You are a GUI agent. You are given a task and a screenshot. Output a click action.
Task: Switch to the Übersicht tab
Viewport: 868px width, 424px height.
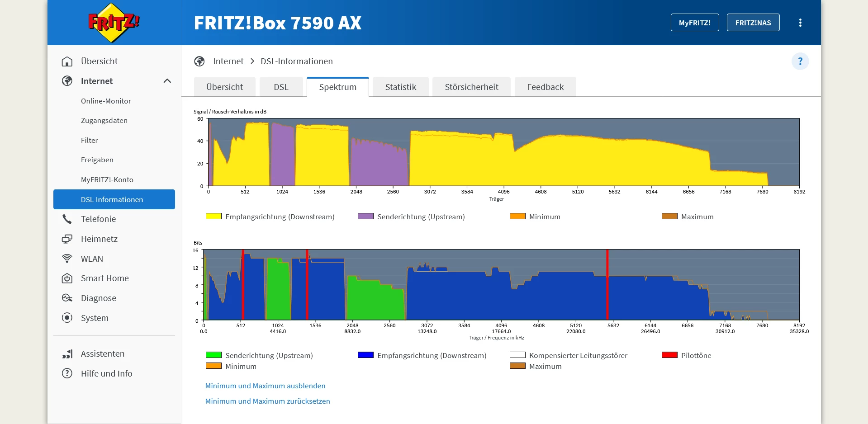click(x=225, y=87)
